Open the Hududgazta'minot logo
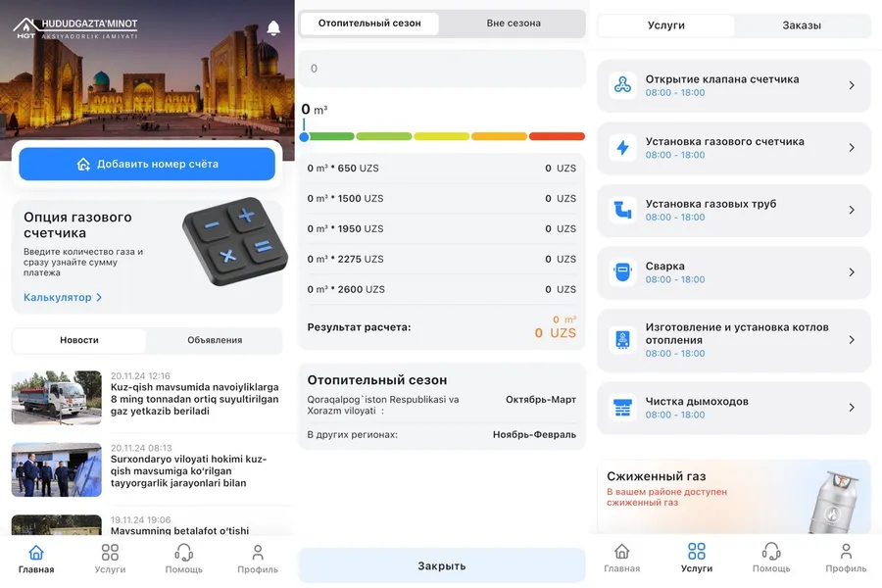882x588 pixels. click(75, 28)
